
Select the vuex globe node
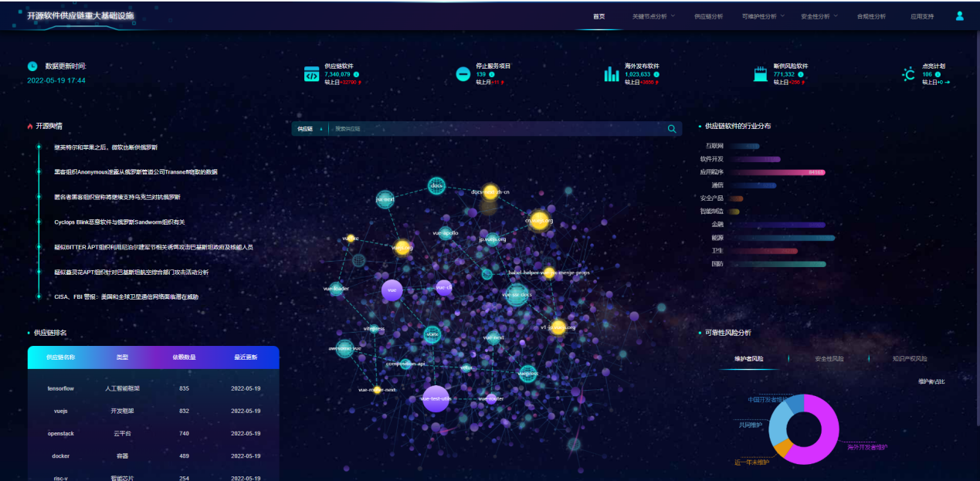pos(432,334)
